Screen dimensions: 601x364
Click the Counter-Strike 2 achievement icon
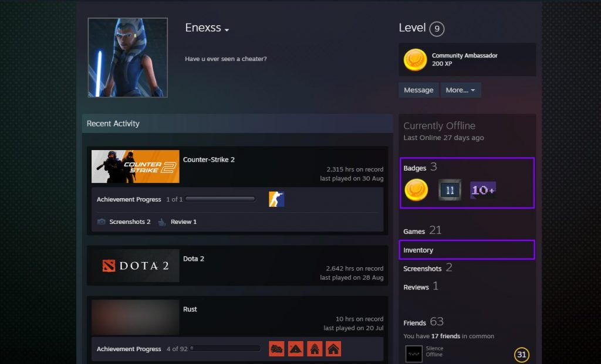click(276, 199)
